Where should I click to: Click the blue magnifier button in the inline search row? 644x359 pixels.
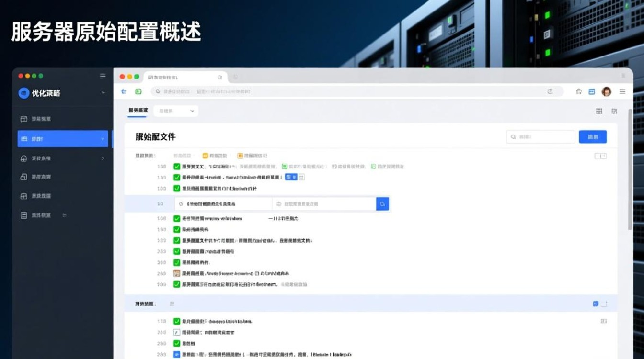click(x=382, y=203)
